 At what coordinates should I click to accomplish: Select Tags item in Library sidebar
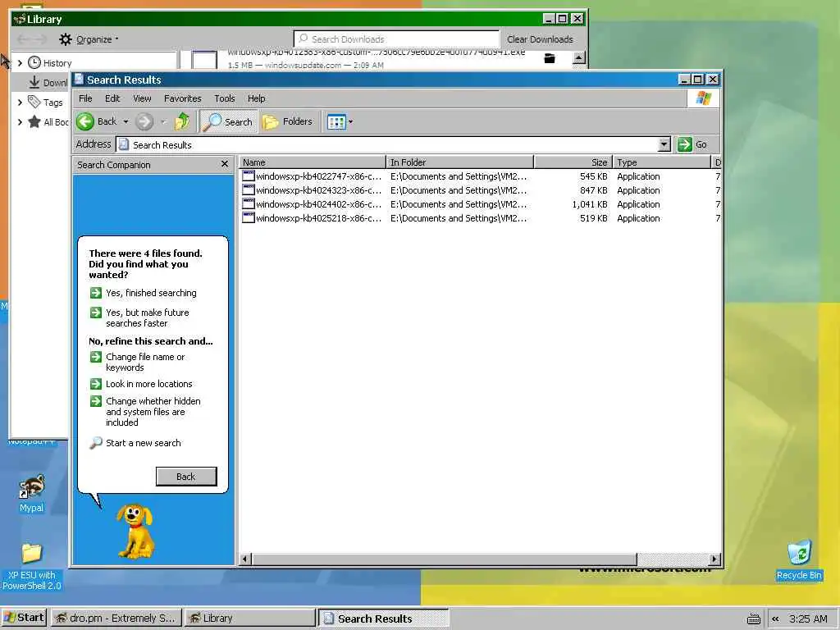46,102
